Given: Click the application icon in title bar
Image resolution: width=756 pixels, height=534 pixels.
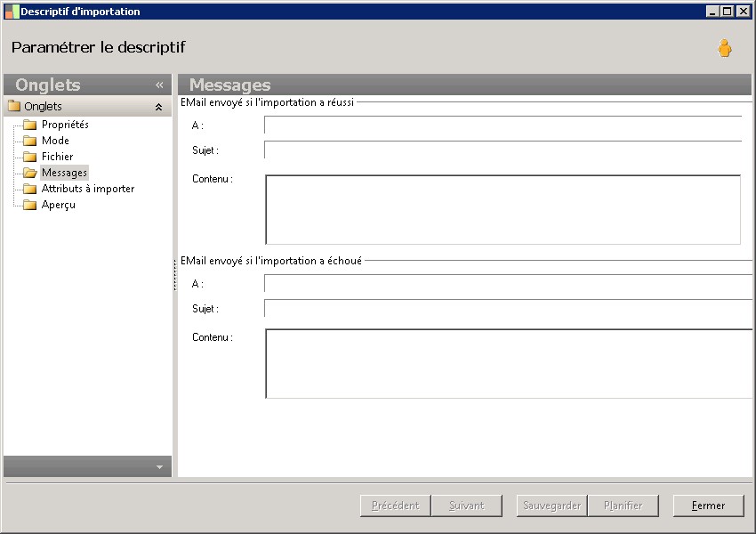Looking at the screenshot, I should pyautogui.click(x=12, y=11).
